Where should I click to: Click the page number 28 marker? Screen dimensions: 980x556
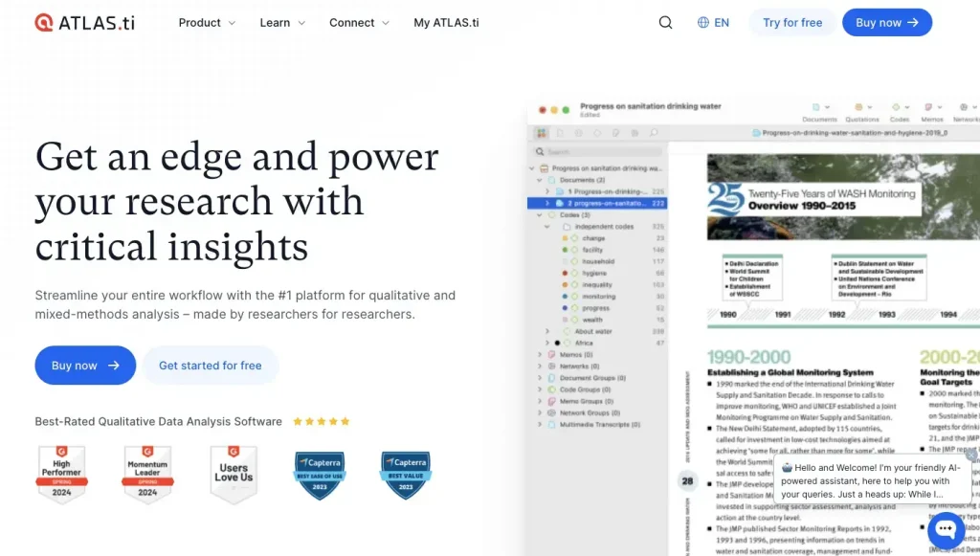687,481
